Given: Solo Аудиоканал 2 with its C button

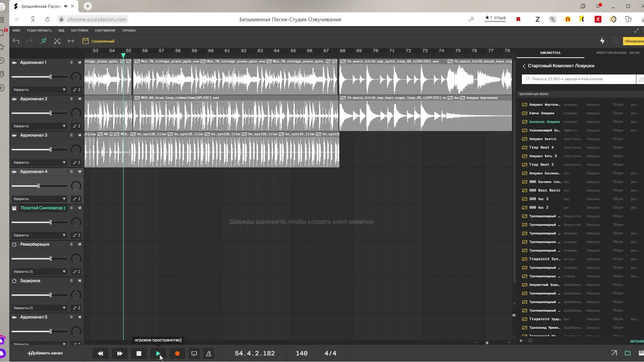Looking at the screenshot, I should [x=71, y=99].
